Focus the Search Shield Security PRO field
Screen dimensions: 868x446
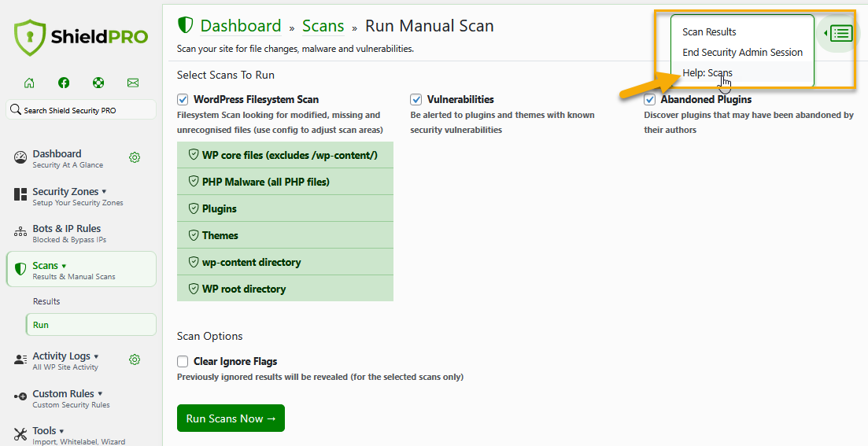tap(81, 109)
